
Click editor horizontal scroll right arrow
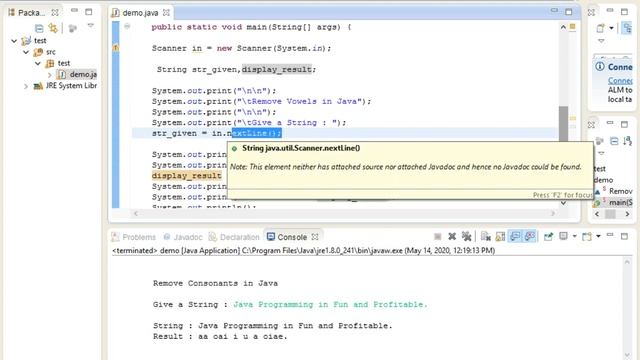tap(553, 213)
